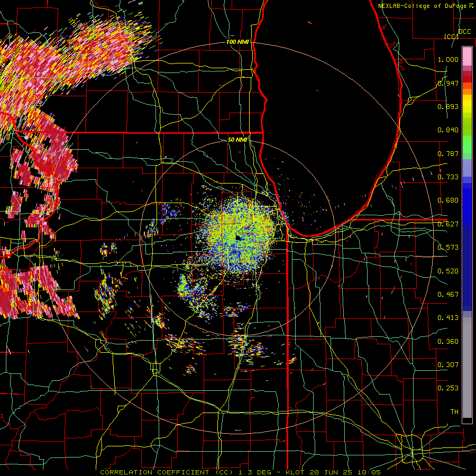Click the 0.360 scale value label
Image resolution: width=476 pixels, height=476 pixels.
coord(448,342)
